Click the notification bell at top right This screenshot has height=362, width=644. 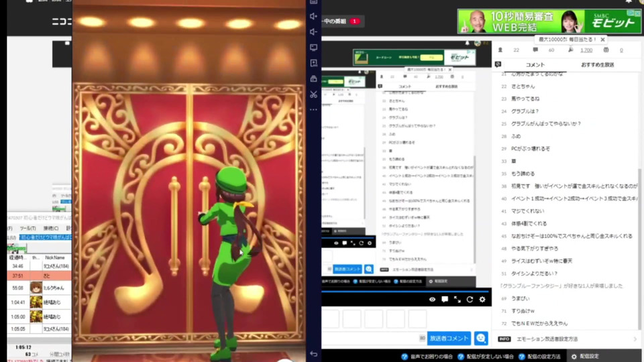tap(629, 1)
